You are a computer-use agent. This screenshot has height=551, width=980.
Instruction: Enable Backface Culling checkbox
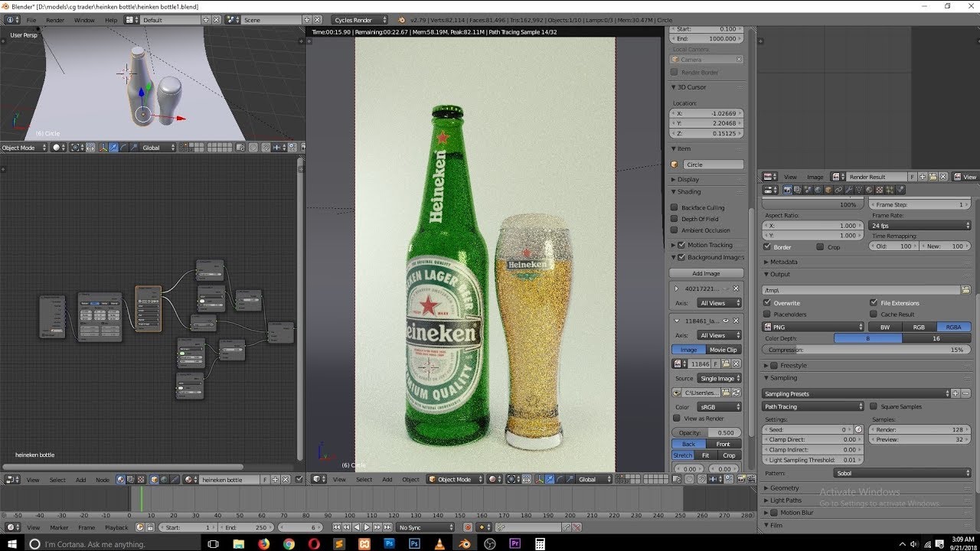pos(675,207)
